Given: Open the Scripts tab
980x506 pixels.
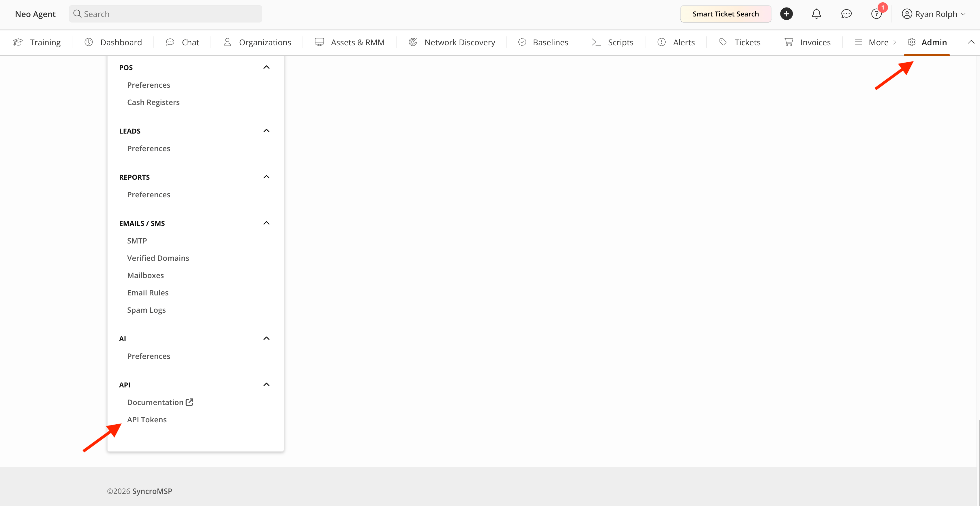Looking at the screenshot, I should (x=612, y=42).
